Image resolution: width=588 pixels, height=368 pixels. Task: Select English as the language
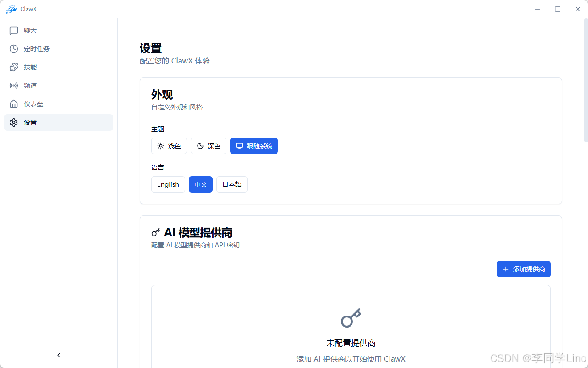click(x=168, y=184)
